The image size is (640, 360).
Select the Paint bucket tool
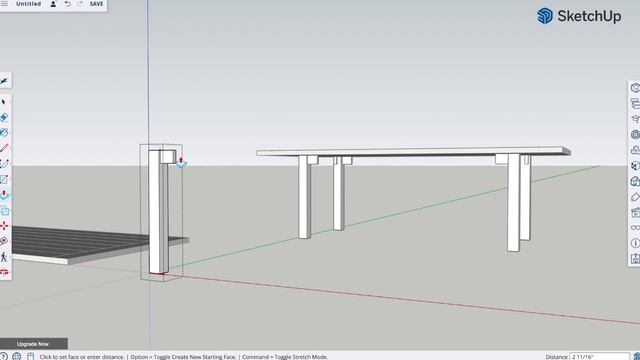[4, 133]
